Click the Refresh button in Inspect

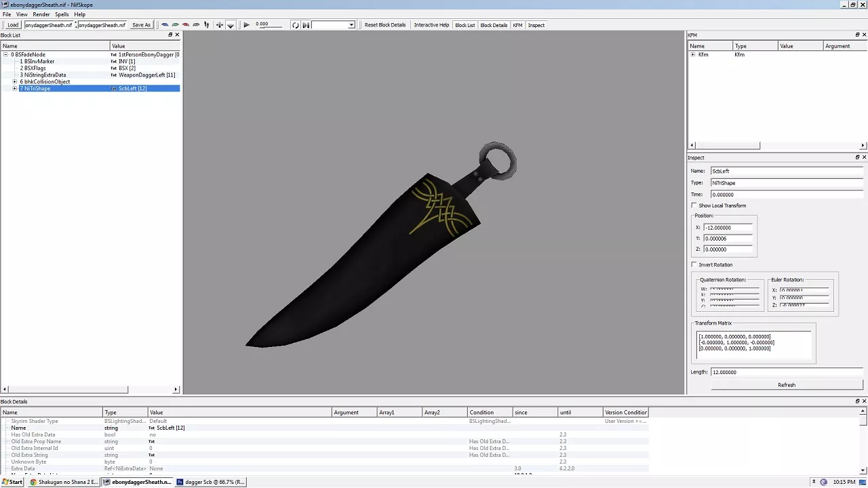click(x=787, y=384)
